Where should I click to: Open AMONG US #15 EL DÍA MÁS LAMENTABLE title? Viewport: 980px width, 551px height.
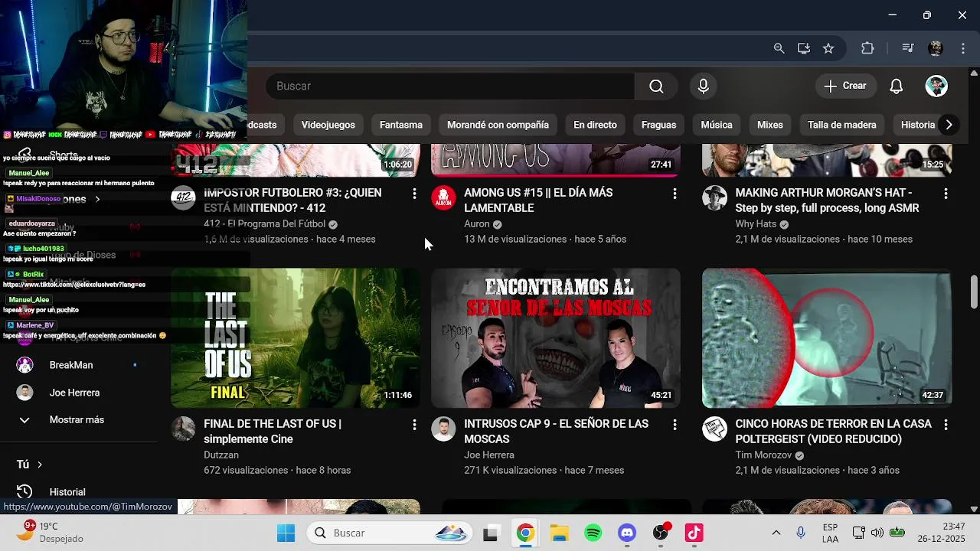click(538, 201)
